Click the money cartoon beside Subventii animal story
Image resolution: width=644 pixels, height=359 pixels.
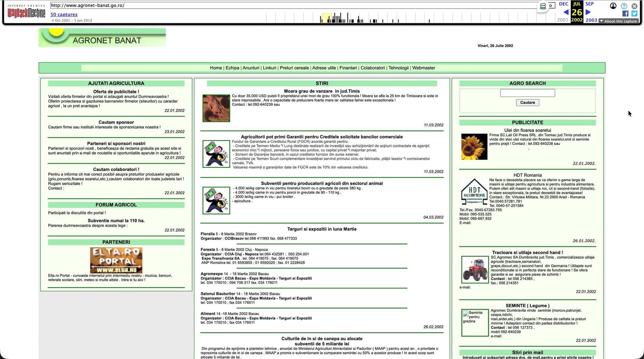tap(216, 200)
